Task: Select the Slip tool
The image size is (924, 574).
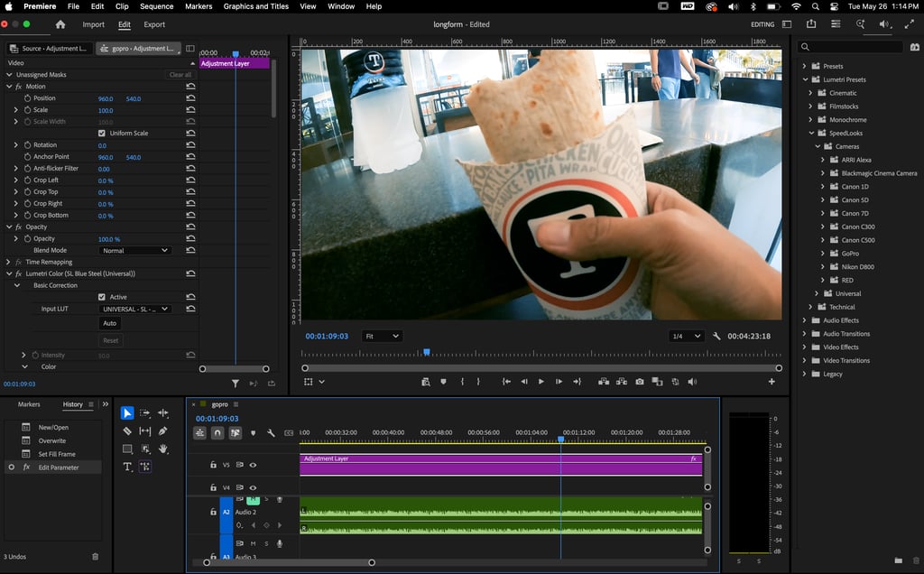Action: 145,430
